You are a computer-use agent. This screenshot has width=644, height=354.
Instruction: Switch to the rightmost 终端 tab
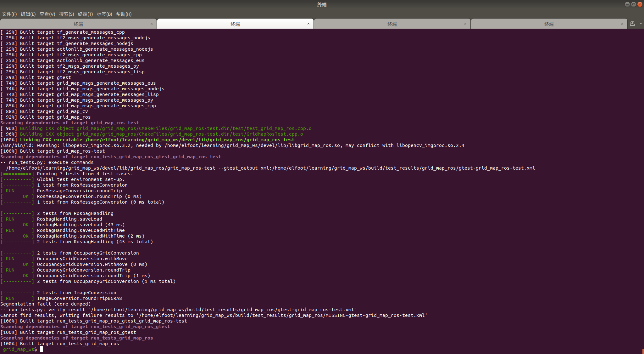pyautogui.click(x=548, y=24)
